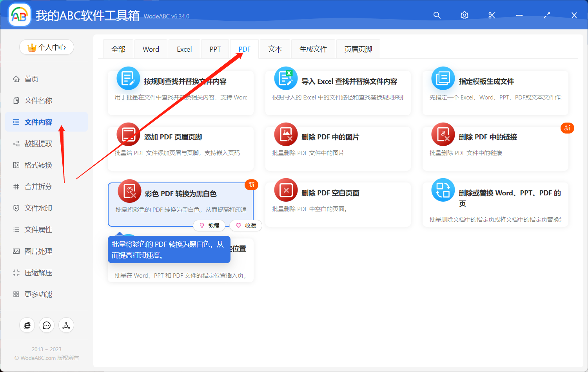Open the 按规则查找并替换文件内容 icon
Screen dimensions: 588x372
(x=129, y=78)
